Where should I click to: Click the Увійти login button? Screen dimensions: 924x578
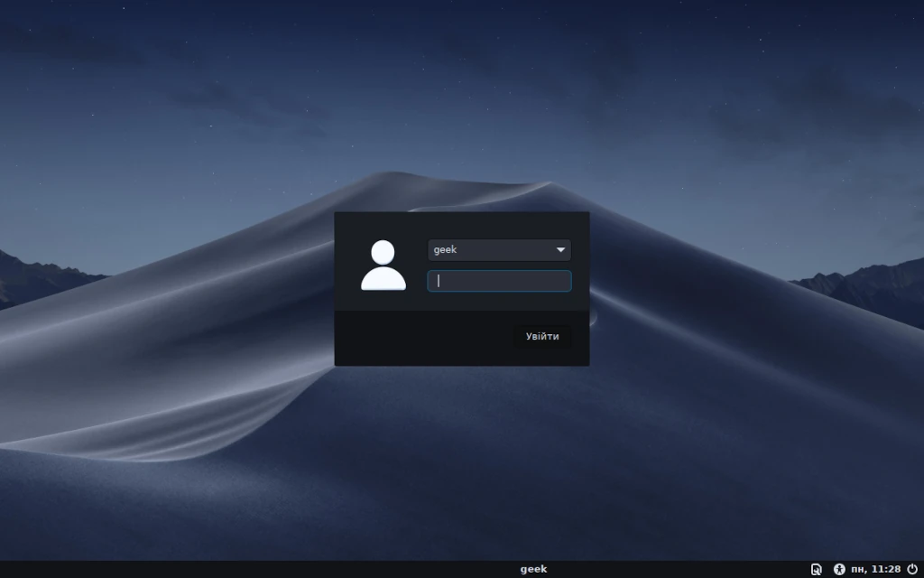point(542,336)
